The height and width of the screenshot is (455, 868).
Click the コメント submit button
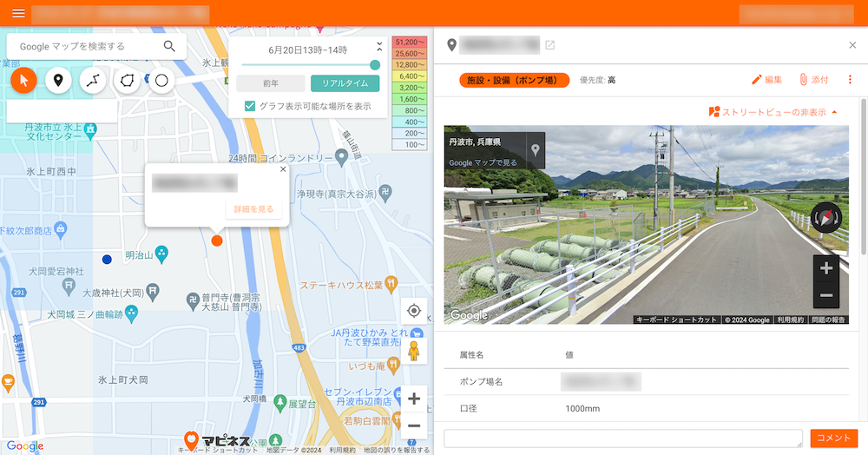point(833,438)
